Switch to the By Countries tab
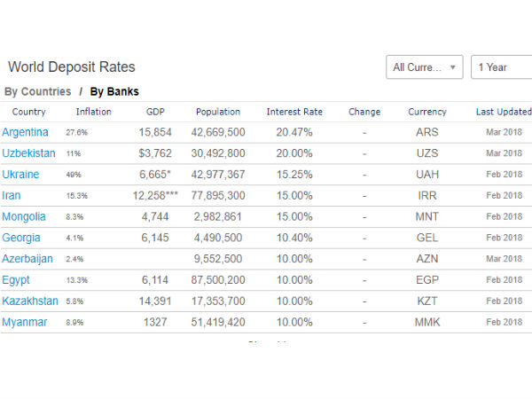Viewport: 532px width, 399px height. pyautogui.click(x=37, y=91)
